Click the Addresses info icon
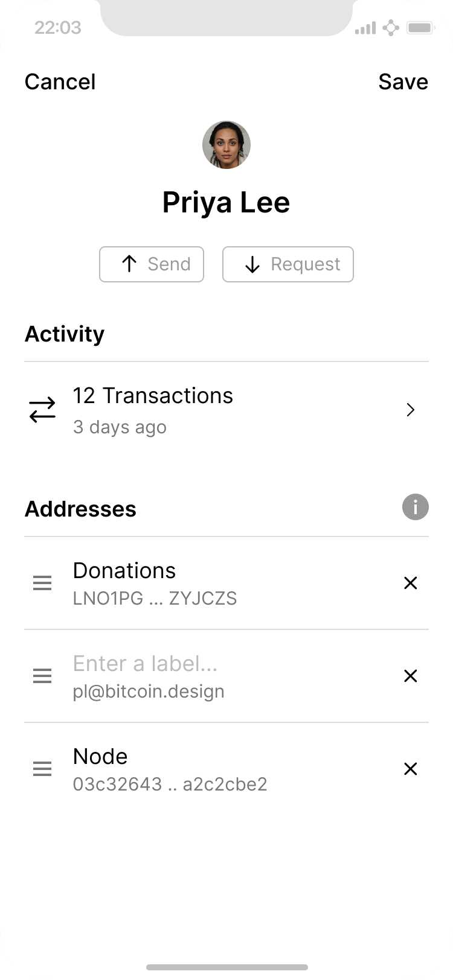 [x=415, y=507]
